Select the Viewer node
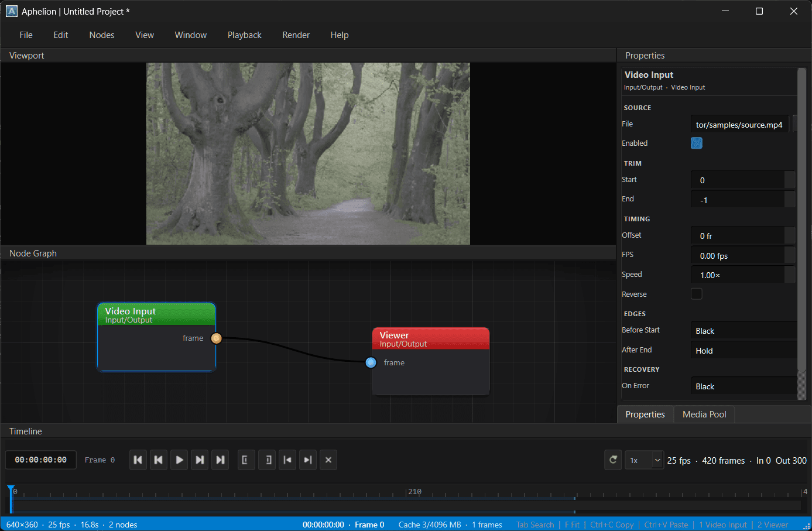 tap(431, 361)
